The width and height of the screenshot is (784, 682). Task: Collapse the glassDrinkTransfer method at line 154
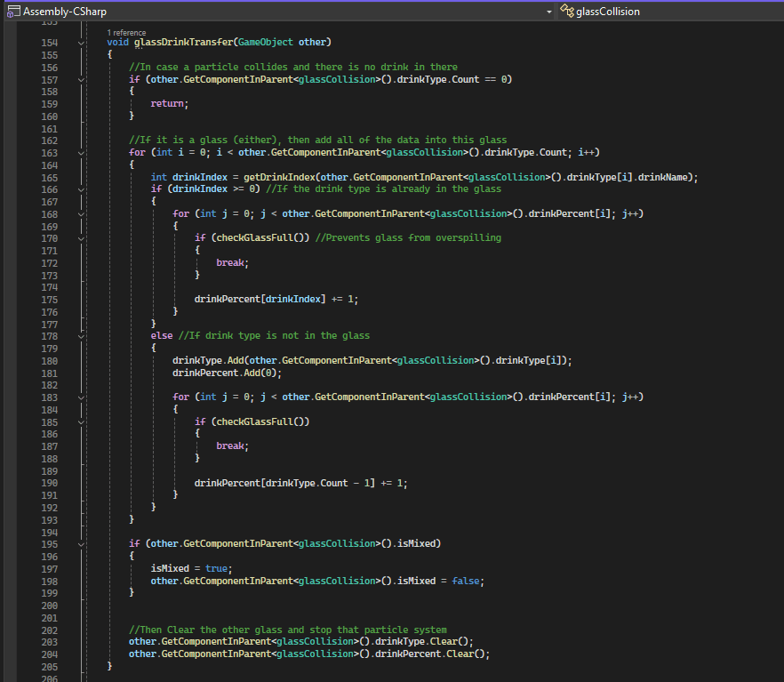point(82,43)
